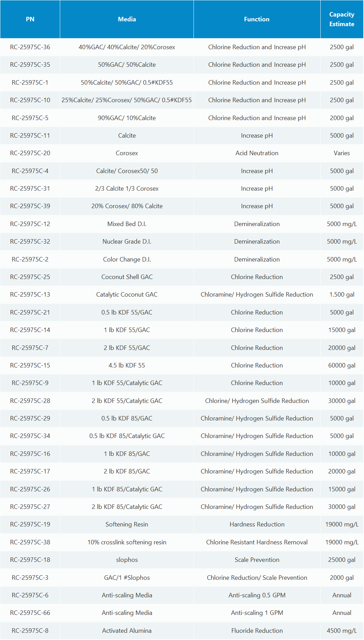Select the Fluoride Reduction function cell
The height and width of the screenshot is (640, 364).
pos(257,631)
